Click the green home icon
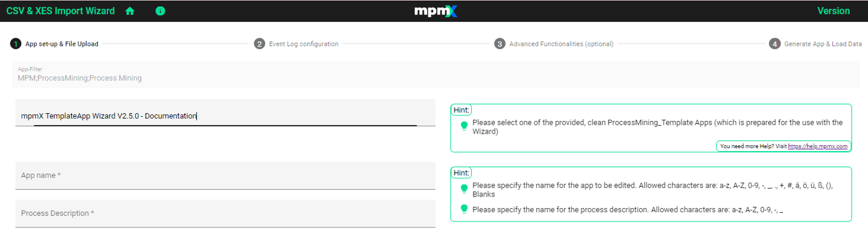The image size is (868, 231). click(130, 11)
